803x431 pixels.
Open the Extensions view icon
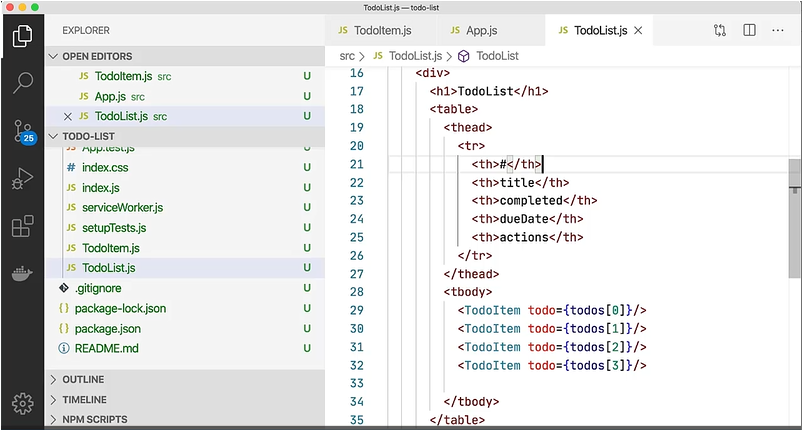[22, 226]
